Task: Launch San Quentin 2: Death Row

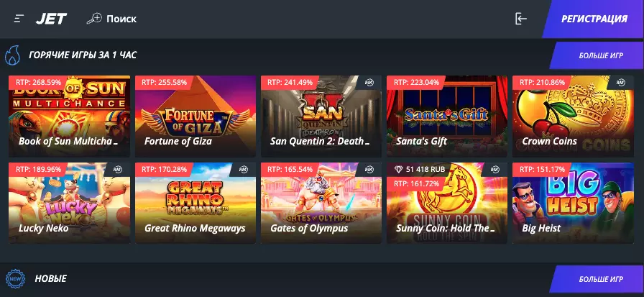Action: (321, 116)
